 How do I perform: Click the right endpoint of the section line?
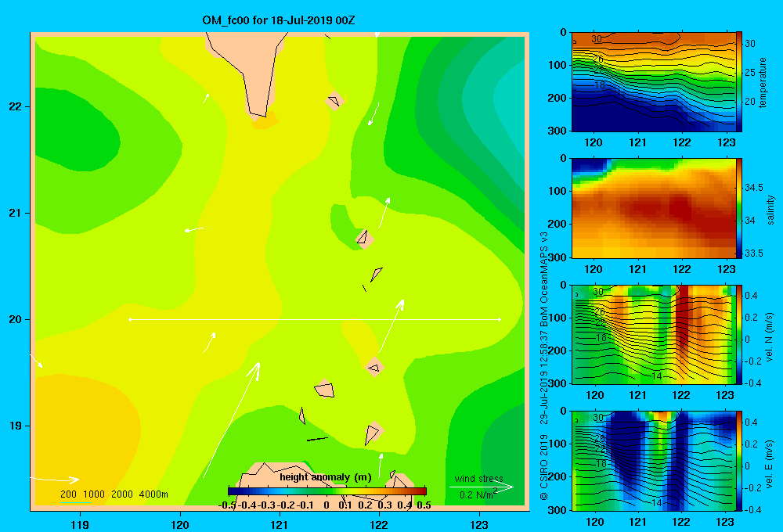point(500,319)
